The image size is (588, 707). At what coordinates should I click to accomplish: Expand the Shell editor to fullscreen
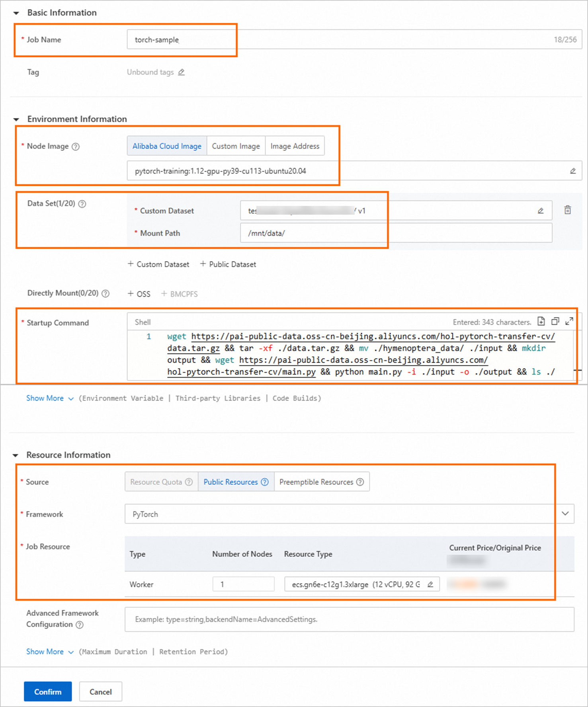coord(569,321)
